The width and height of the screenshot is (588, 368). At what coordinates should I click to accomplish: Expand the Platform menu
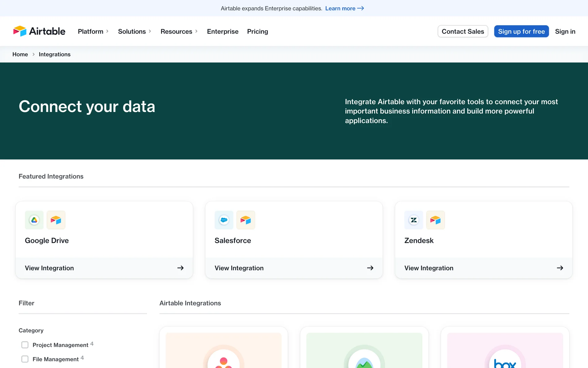coord(93,32)
